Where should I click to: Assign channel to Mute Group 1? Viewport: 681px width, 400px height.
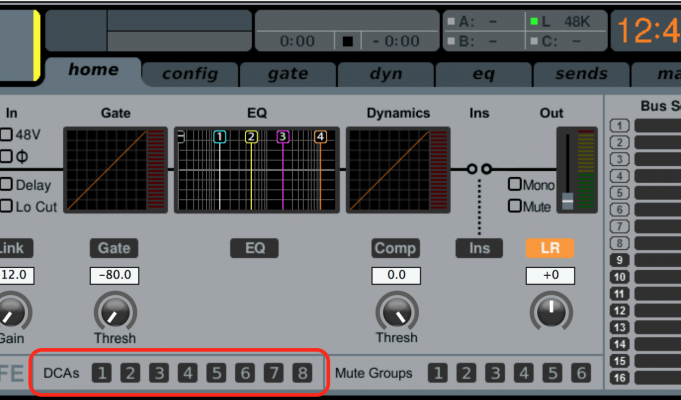[438, 373]
